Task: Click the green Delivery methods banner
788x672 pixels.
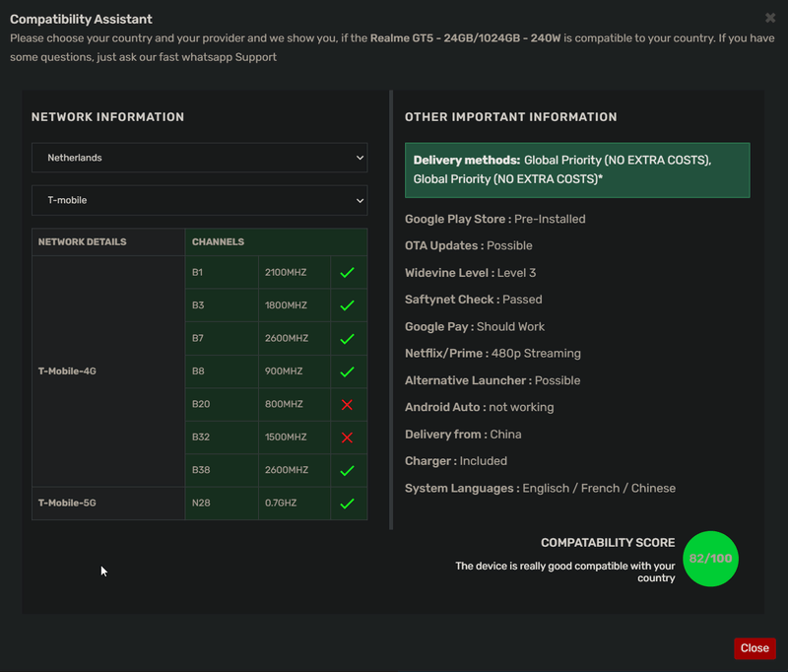Action: click(x=577, y=169)
